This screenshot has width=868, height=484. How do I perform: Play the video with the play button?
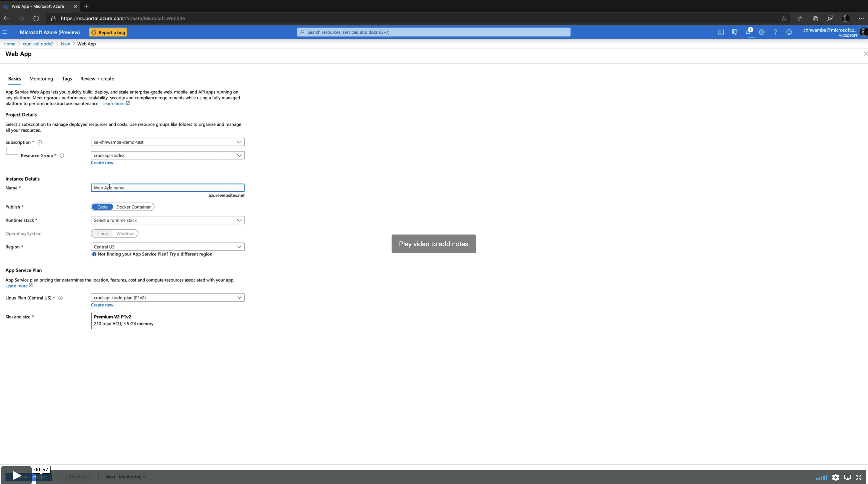point(16,475)
